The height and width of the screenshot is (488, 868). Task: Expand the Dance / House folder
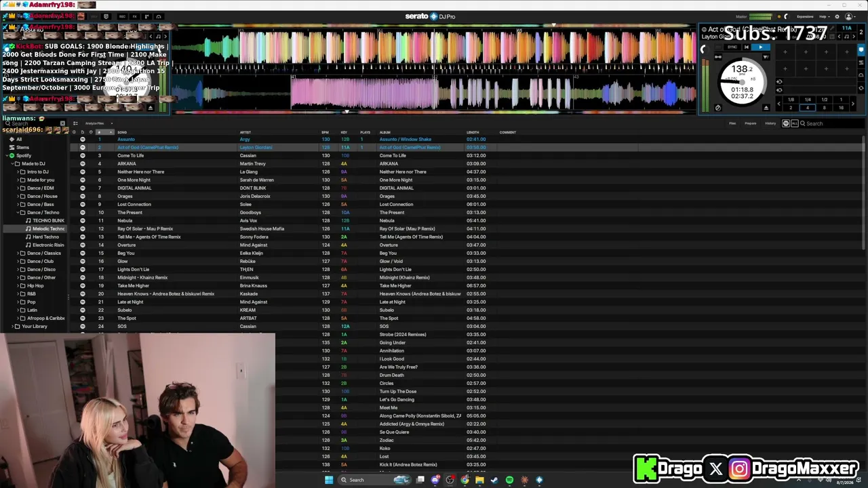click(18, 197)
